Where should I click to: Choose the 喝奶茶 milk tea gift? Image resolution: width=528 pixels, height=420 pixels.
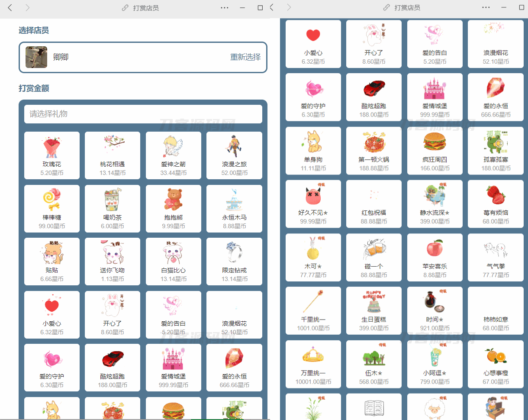[x=113, y=208]
